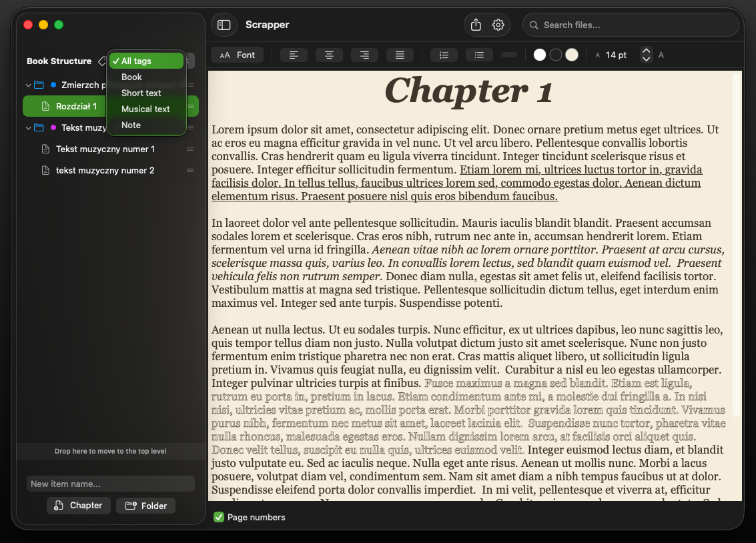Click the search magnifier icon

point(534,25)
